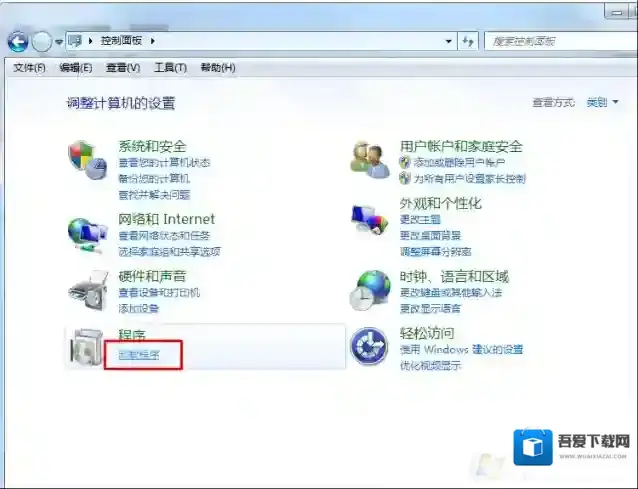The image size is (638, 489).
Task: Open the 帮助(H) menu
Action: [218, 68]
